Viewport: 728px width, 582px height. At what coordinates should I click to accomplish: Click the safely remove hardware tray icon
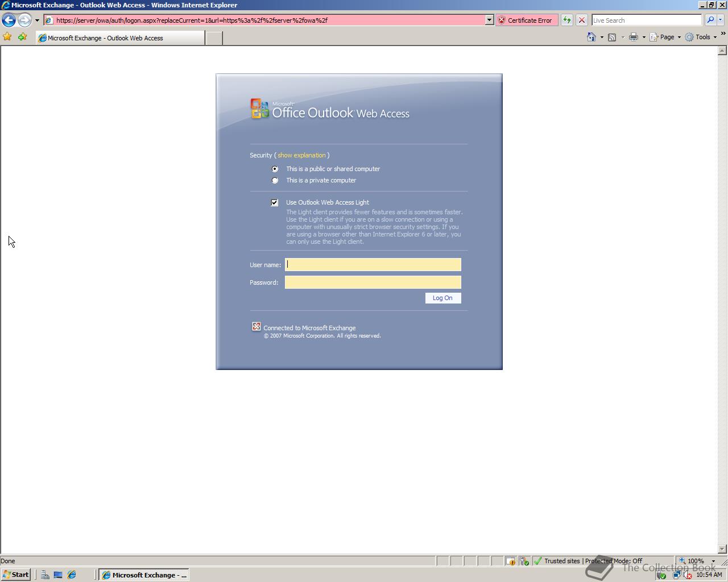point(661,575)
